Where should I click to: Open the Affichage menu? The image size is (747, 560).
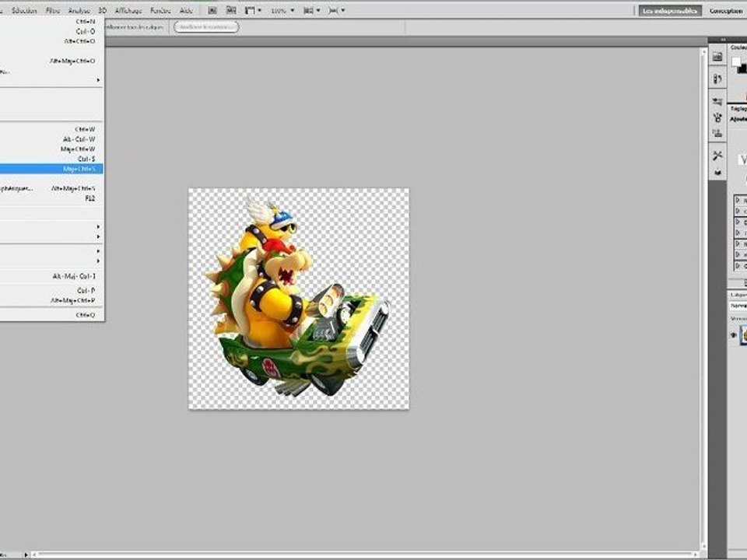tap(128, 10)
